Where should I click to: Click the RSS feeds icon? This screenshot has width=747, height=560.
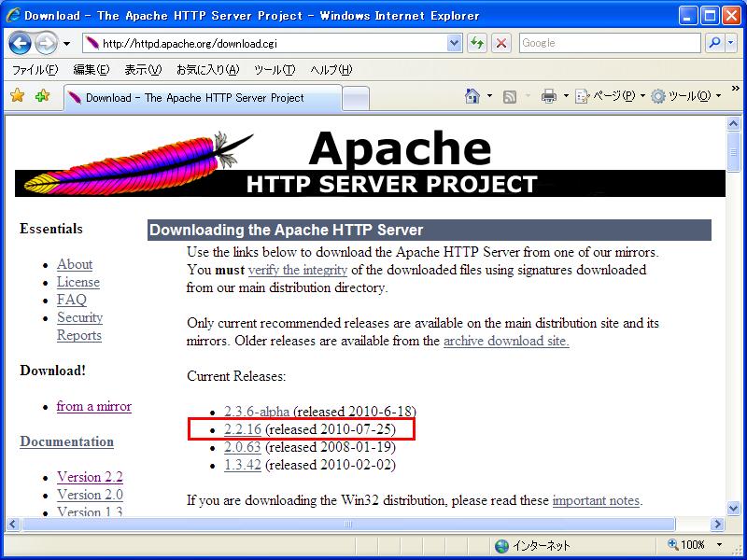click(510, 97)
